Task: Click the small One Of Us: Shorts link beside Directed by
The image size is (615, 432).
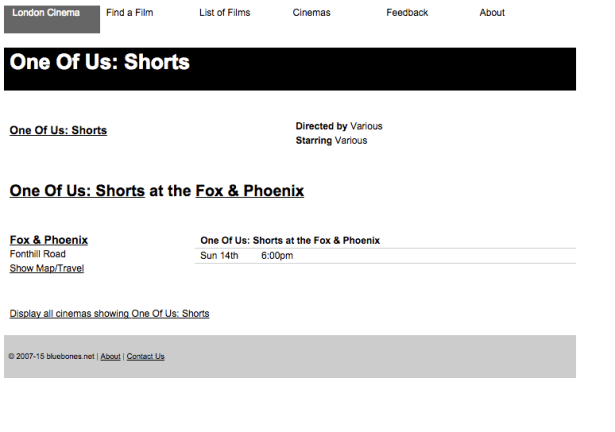Action: coord(58,130)
